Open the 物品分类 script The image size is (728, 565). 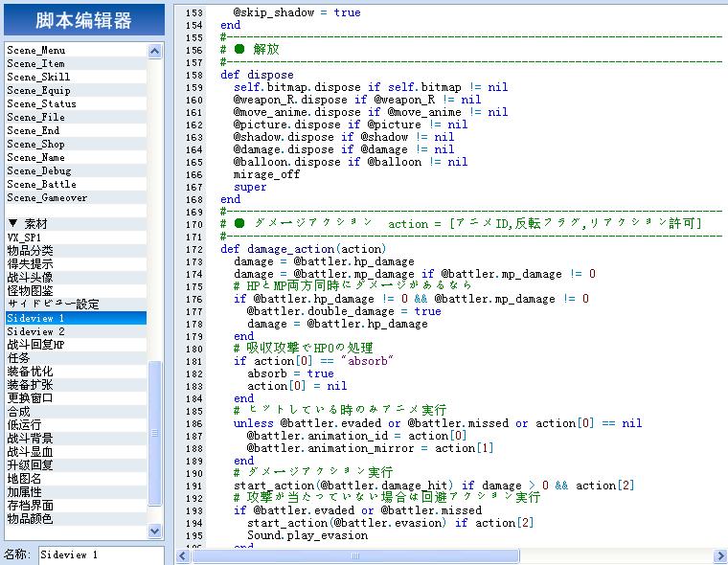pos(76,251)
